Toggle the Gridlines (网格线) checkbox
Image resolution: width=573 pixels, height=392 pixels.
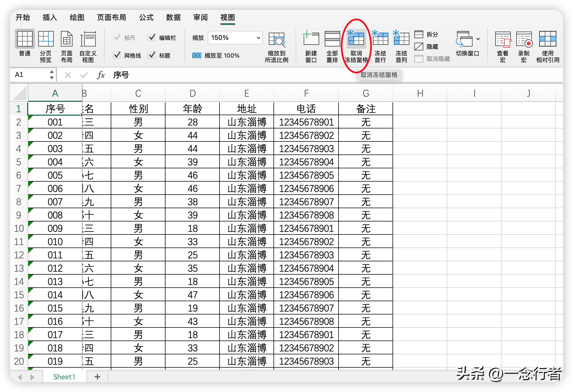[117, 55]
